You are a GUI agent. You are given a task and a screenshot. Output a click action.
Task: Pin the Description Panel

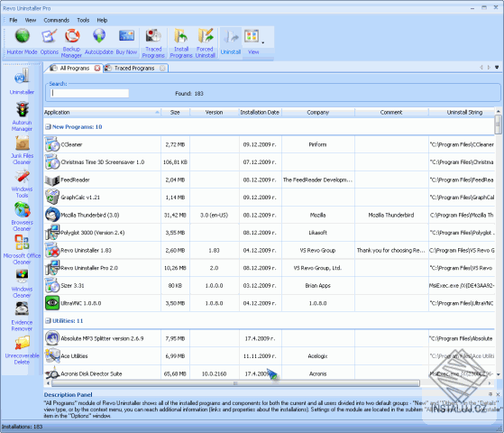click(490, 394)
